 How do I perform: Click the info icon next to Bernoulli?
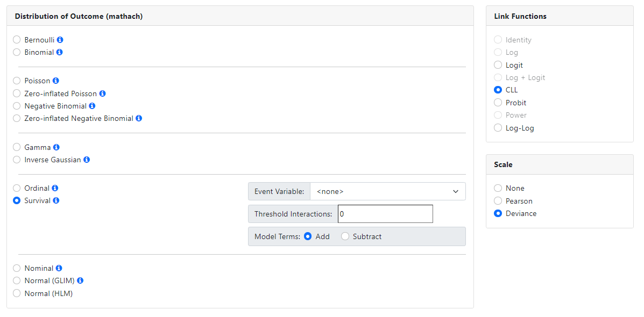[60, 40]
